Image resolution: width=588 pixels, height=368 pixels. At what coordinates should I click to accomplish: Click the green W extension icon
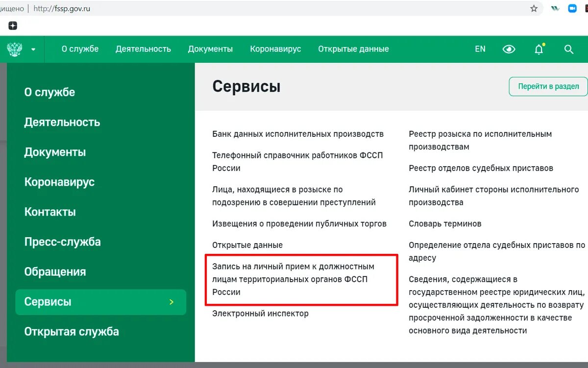(555, 8)
